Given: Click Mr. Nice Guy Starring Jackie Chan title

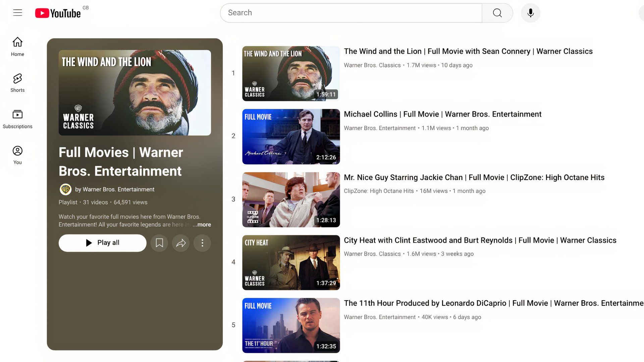Looking at the screenshot, I should (474, 177).
